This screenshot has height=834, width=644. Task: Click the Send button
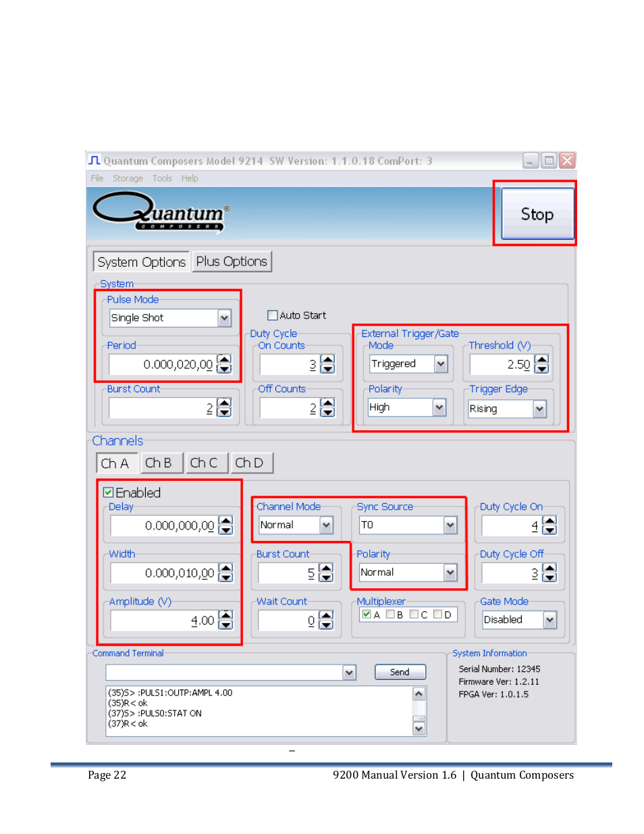(x=400, y=672)
